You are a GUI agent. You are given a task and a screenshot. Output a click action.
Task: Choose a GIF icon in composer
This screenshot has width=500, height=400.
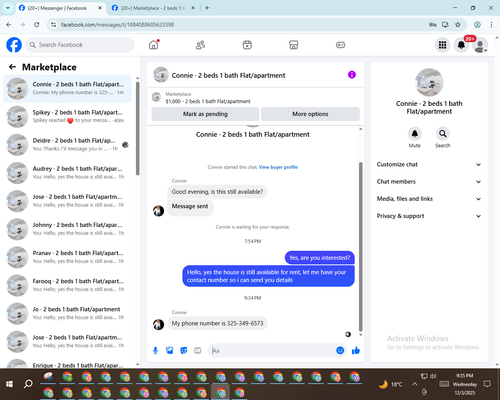pyautogui.click(x=198, y=350)
